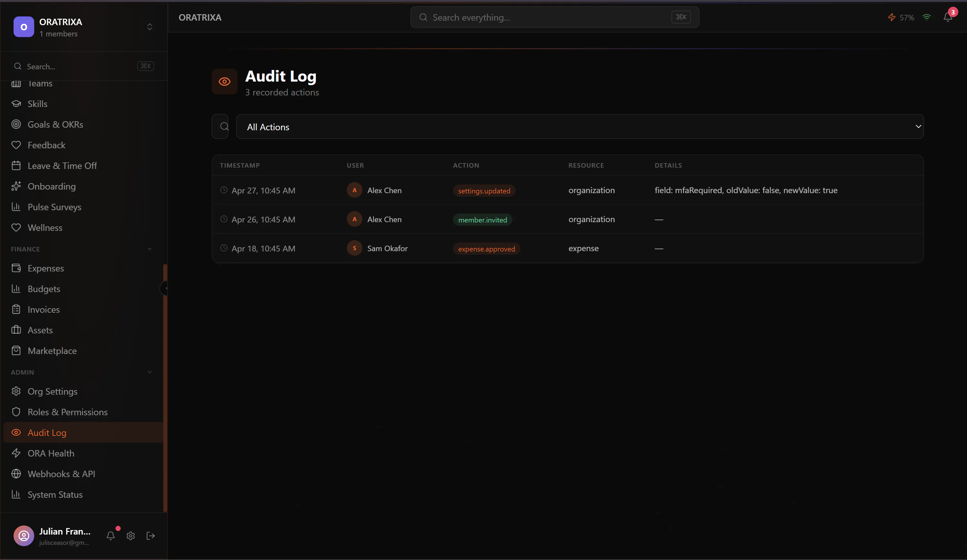Click the Org Settings gear icon
The width and height of the screenshot is (967, 560).
point(16,391)
